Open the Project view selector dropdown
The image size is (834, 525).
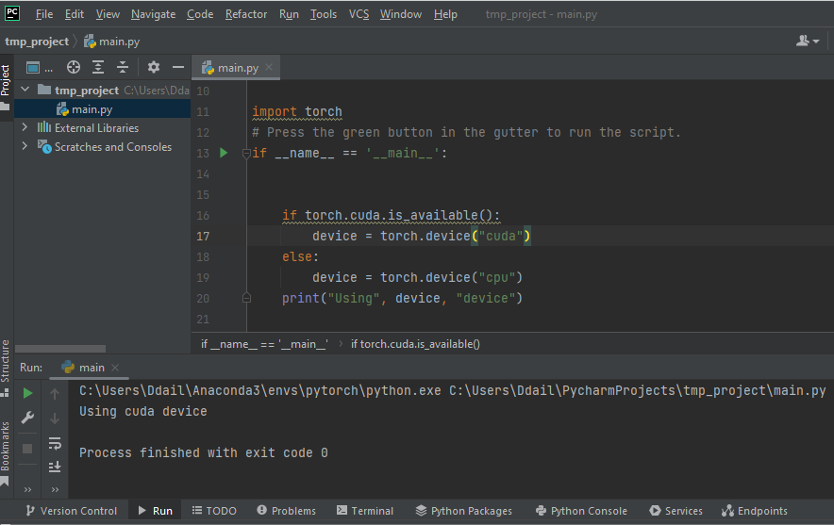(x=39, y=68)
